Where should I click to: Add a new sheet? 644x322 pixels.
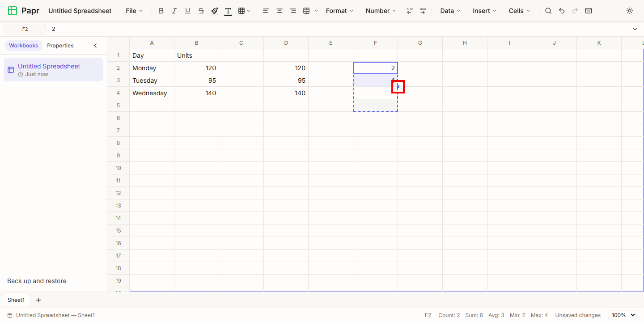point(38,300)
